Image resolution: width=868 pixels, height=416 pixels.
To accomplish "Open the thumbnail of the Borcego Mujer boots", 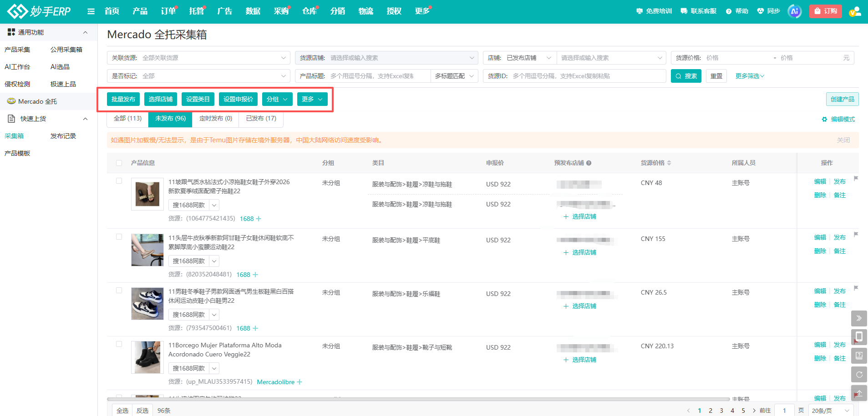I will 147,357.
